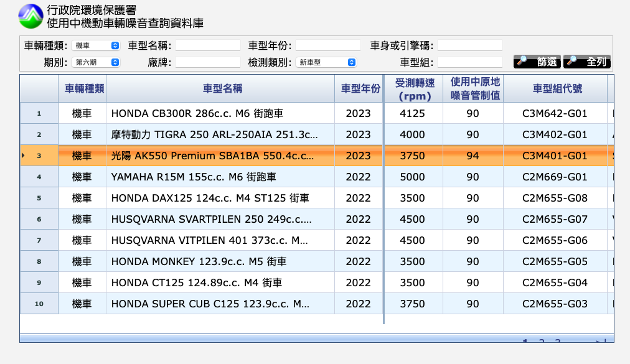Click group code C3M402-G01
This screenshot has width=630, height=364.
[x=555, y=134]
